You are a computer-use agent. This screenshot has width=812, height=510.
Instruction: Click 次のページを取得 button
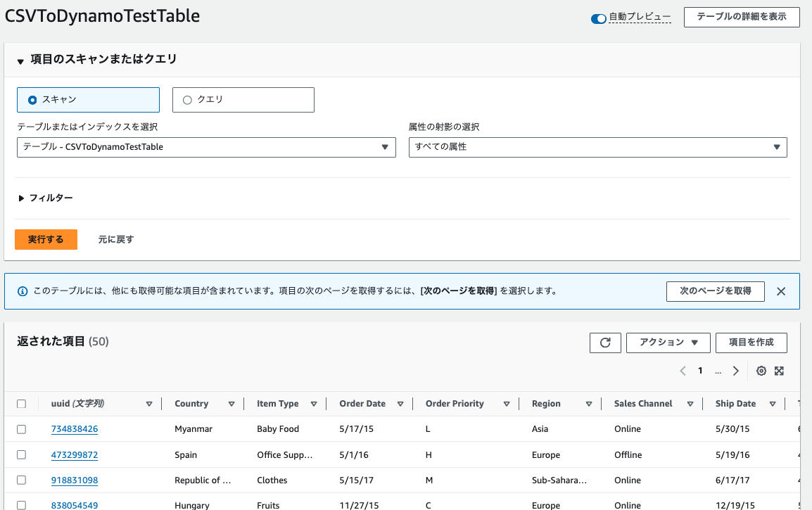[x=715, y=291]
